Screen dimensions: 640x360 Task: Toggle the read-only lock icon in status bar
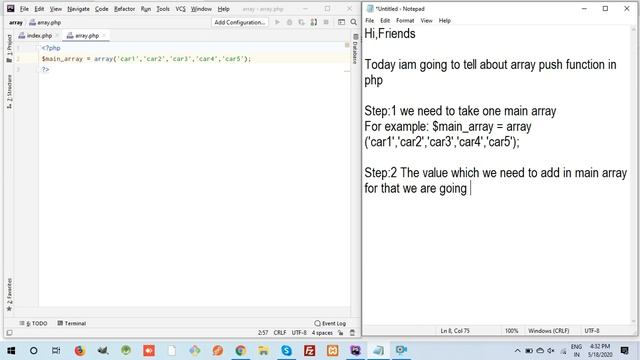pos(340,333)
